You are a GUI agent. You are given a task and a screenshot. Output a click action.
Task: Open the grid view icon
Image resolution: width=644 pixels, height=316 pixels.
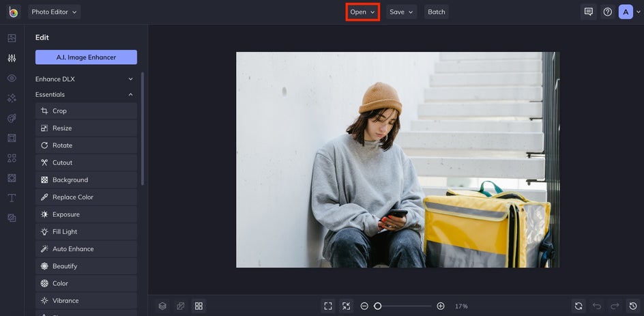199,306
